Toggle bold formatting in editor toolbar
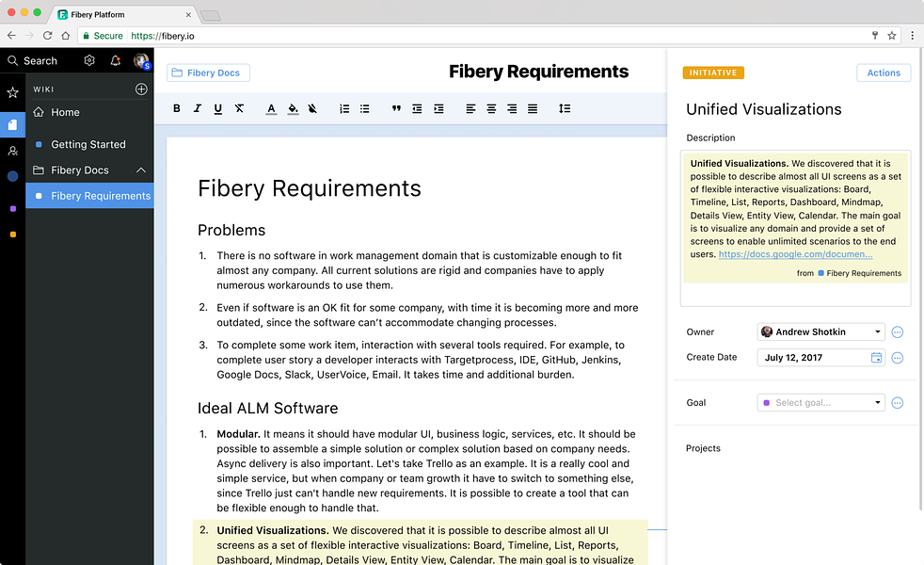The image size is (924, 565). [176, 108]
